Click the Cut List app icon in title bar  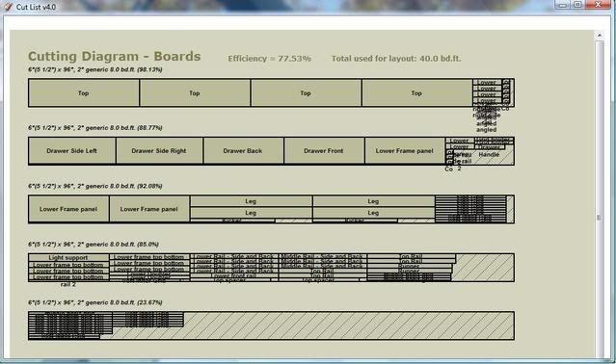[x=7, y=6]
